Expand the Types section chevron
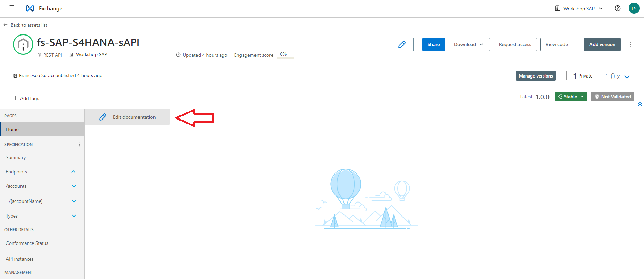This screenshot has height=279, width=644. pyautogui.click(x=74, y=216)
